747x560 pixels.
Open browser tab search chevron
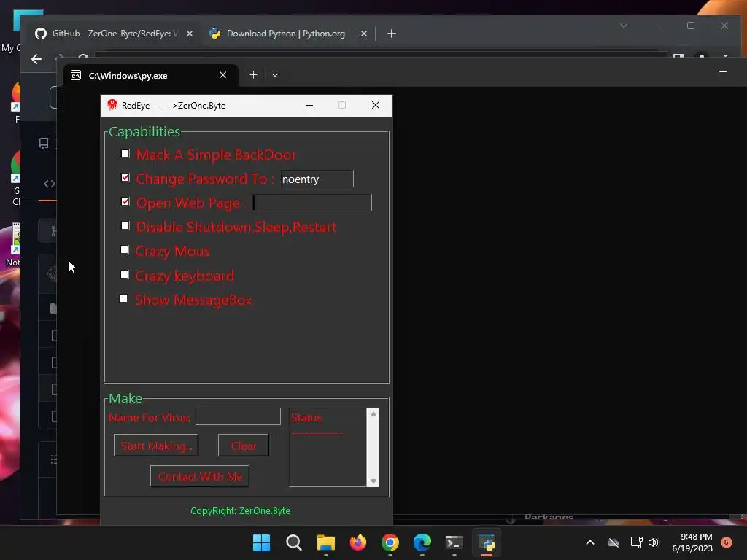624,26
